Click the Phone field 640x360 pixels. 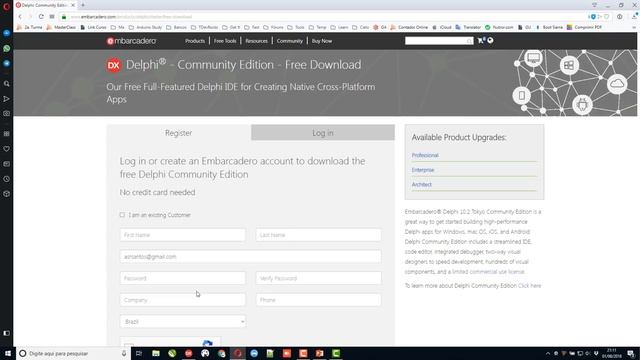pos(319,300)
